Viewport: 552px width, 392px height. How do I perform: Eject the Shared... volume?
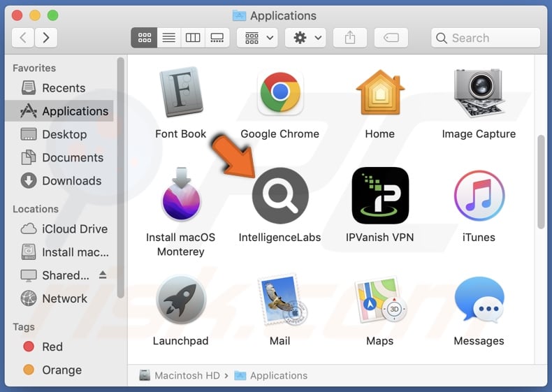pyautogui.click(x=103, y=275)
